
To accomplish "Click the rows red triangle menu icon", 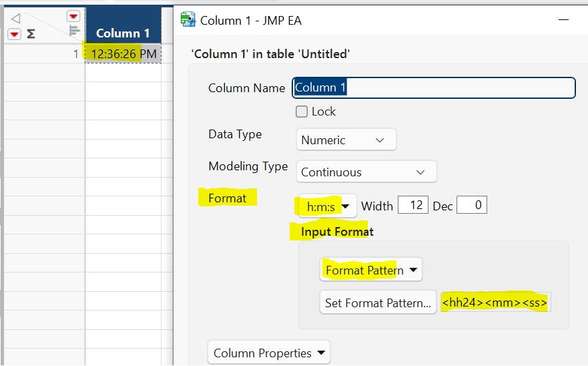I will pos(13,34).
